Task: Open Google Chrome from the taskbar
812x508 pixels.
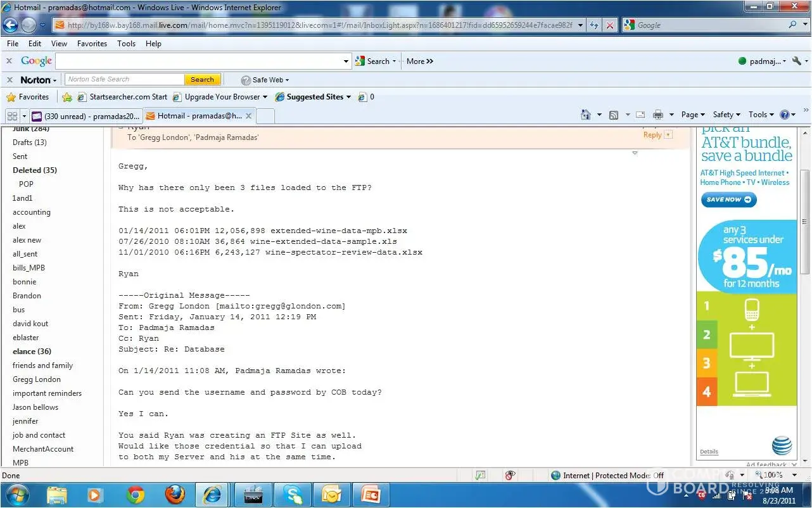Action: (x=135, y=494)
